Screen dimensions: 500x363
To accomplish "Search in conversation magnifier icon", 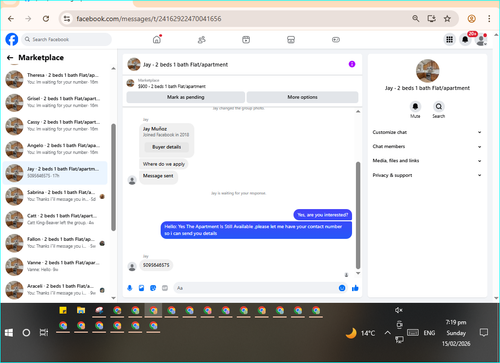I will tap(439, 106).
